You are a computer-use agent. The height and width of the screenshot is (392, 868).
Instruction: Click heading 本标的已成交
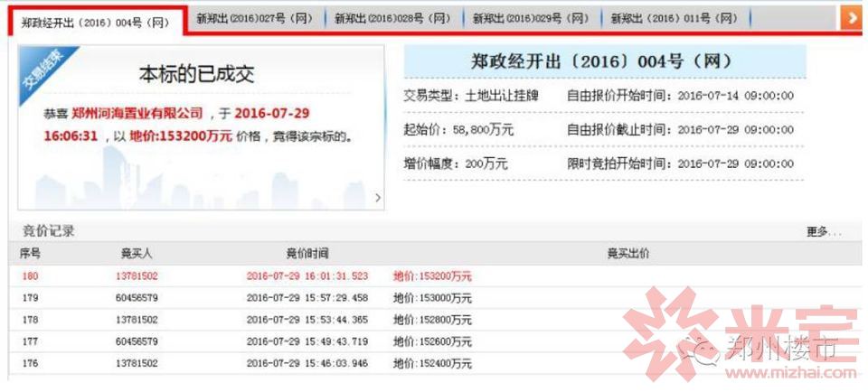196,73
